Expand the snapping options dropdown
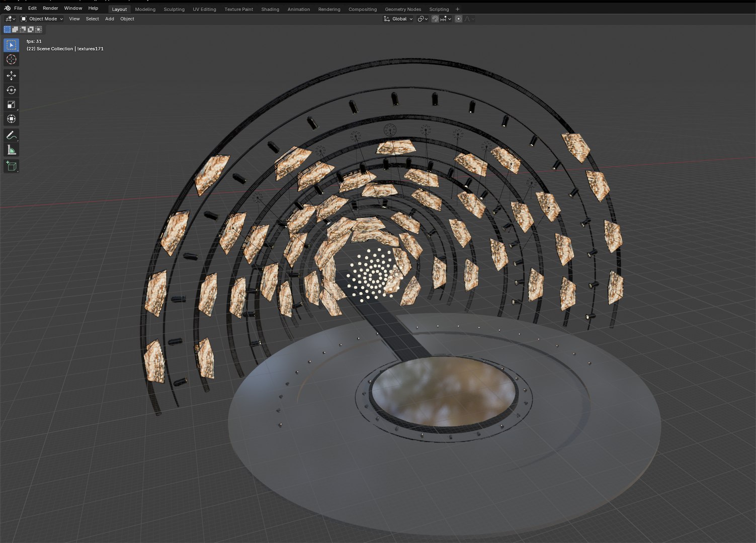 [446, 19]
